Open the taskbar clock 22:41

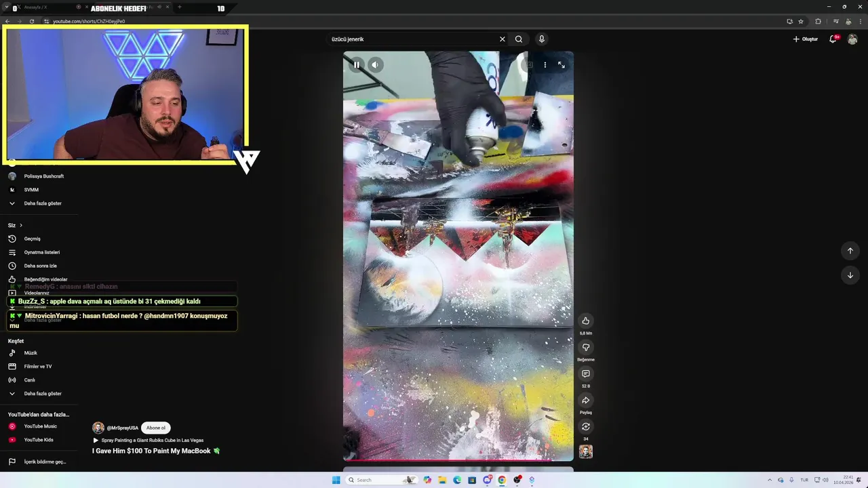coord(844,480)
